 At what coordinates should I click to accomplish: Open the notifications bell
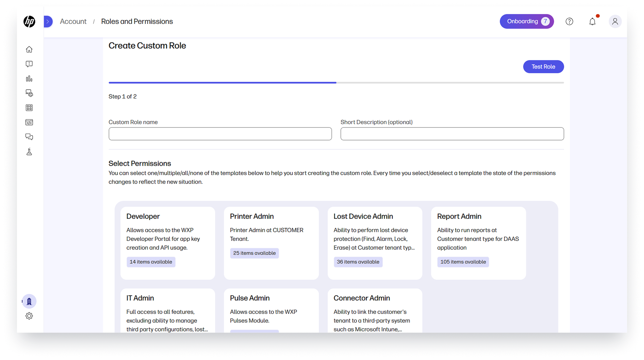(592, 21)
